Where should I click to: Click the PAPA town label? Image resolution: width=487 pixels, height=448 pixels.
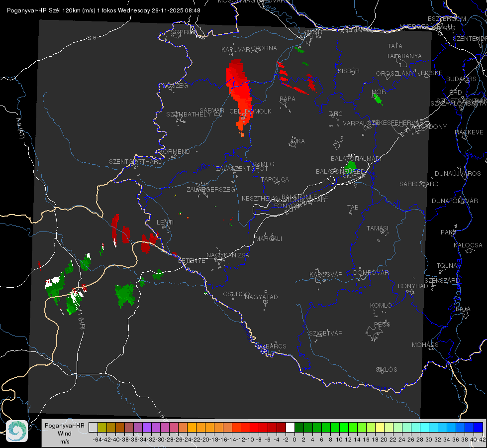(288, 99)
